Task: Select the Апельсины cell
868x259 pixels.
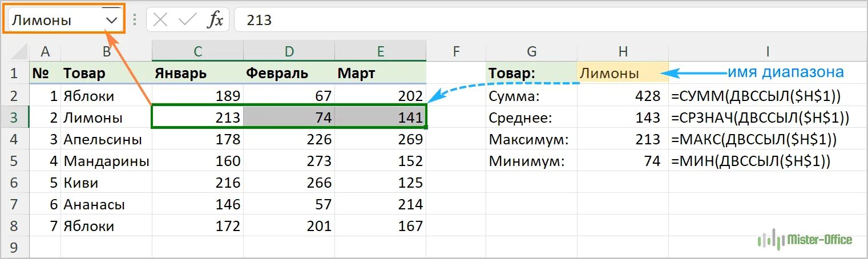Action: tap(106, 139)
